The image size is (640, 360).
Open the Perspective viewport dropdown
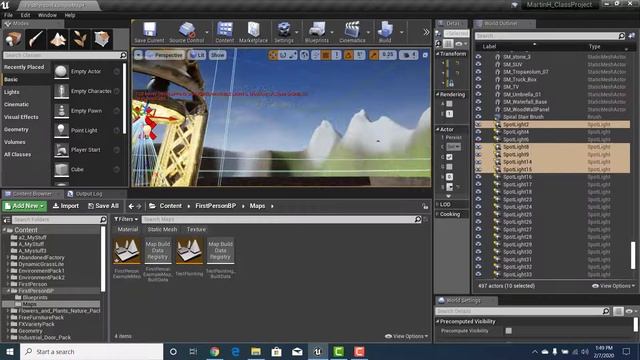tap(164, 55)
